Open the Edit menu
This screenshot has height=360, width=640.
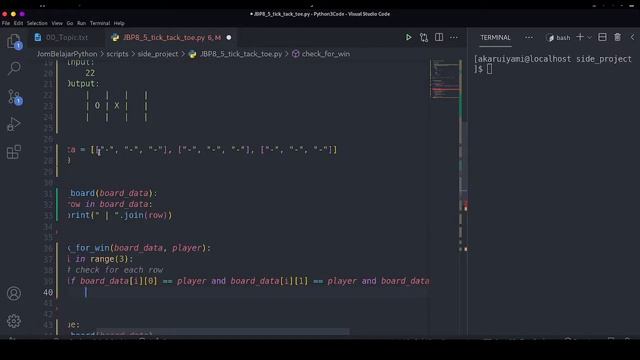click(18, 23)
